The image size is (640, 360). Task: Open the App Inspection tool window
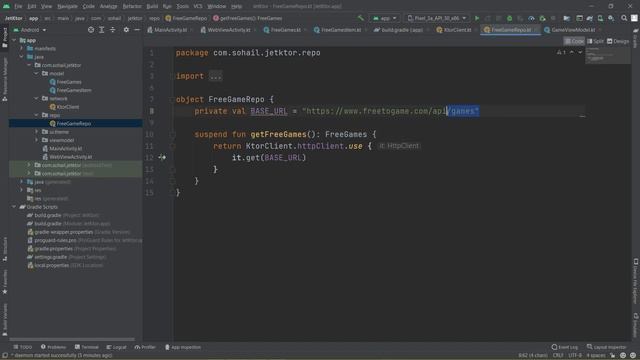pos(183,347)
